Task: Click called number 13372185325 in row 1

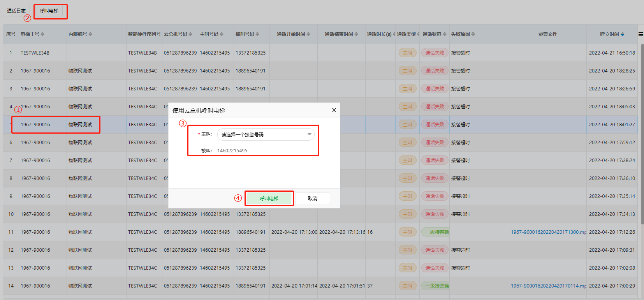Action: click(x=250, y=53)
